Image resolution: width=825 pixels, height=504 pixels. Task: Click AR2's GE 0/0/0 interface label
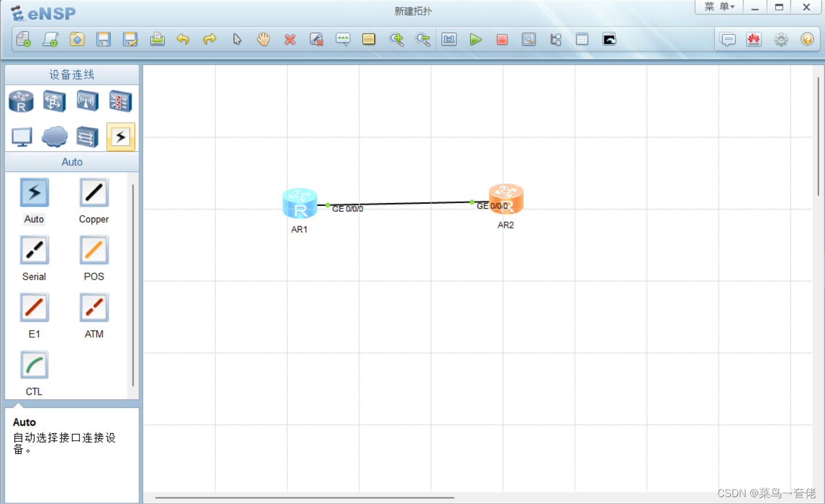point(492,206)
